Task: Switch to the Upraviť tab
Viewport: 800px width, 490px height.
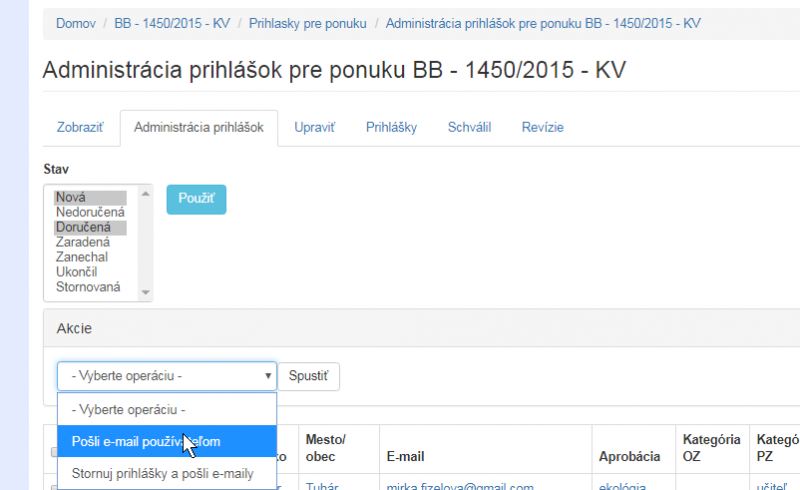Action: pos(314,127)
